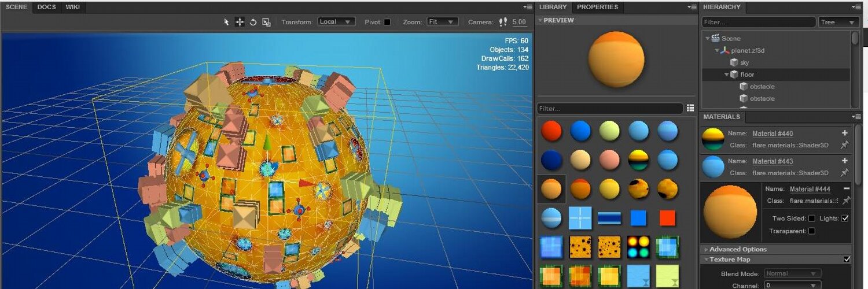Enable the Transparent checkbox
This screenshot has height=289, width=868.
811,231
